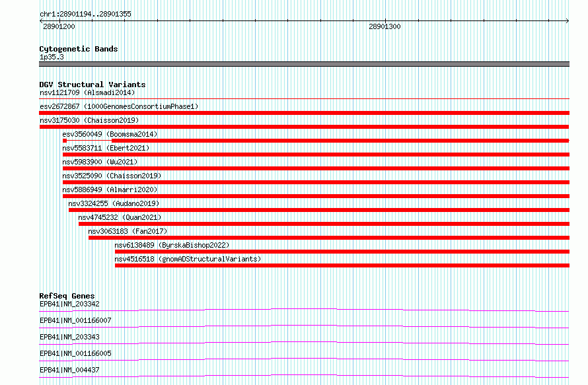Open variant nsv3175030 (Chaisson2019)

[x=89, y=120]
